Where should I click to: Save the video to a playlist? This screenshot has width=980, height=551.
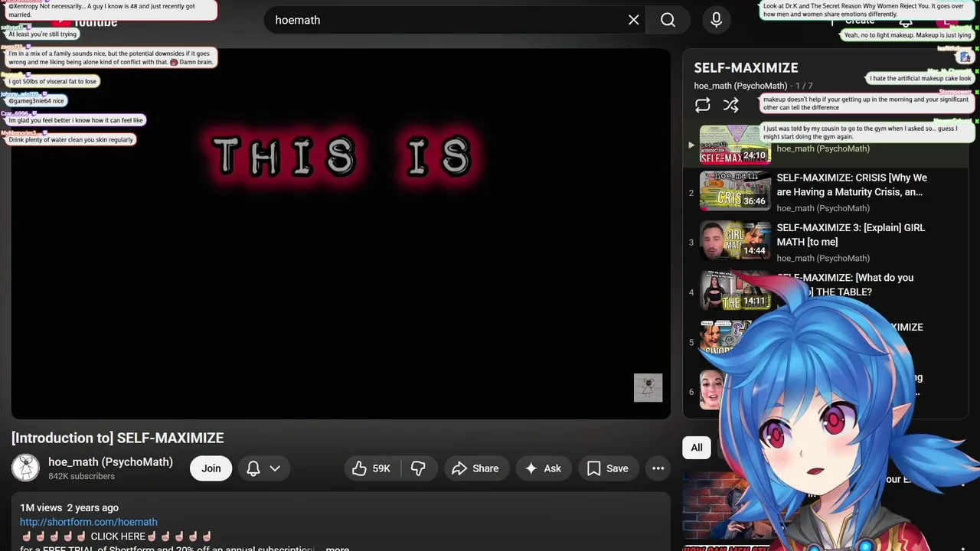608,468
